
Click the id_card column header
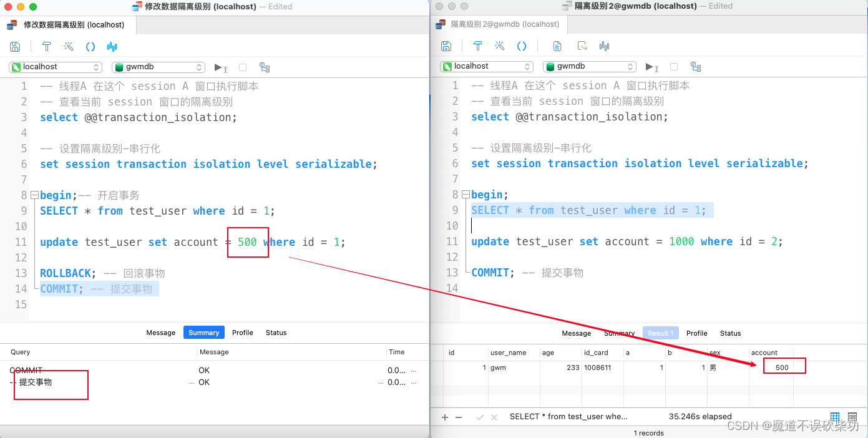point(602,353)
